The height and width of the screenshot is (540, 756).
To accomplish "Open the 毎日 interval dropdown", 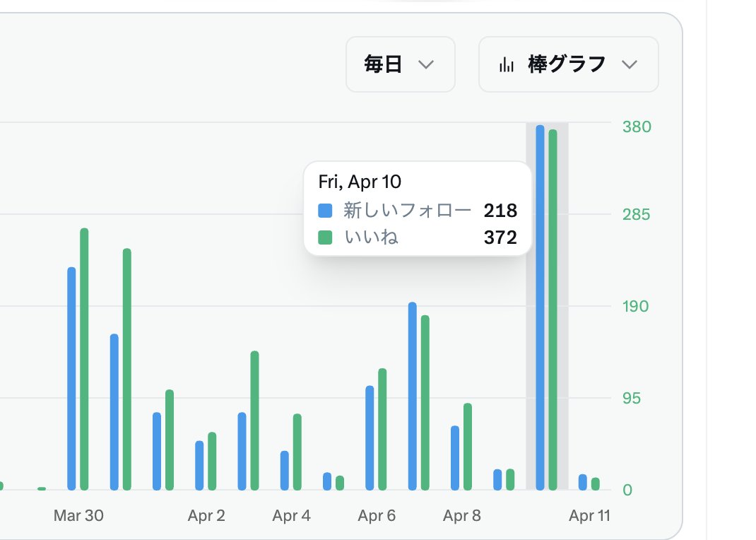I will (x=400, y=64).
